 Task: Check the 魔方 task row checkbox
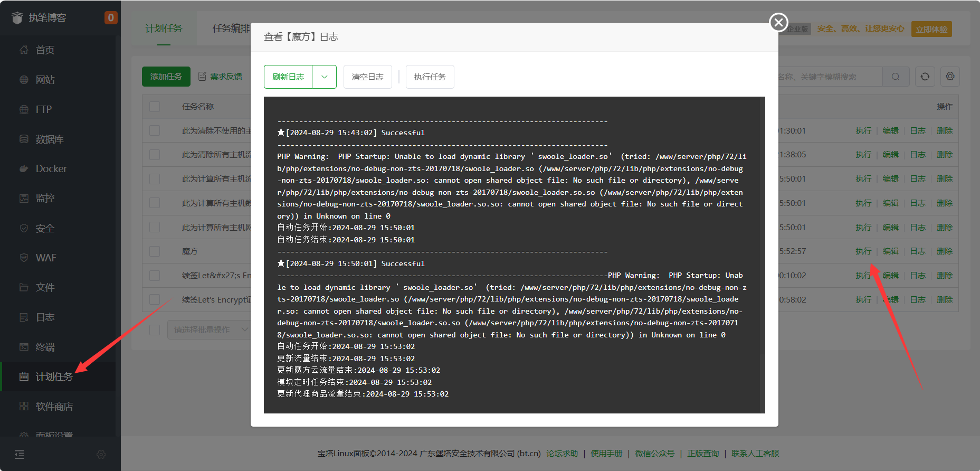pyautogui.click(x=155, y=251)
